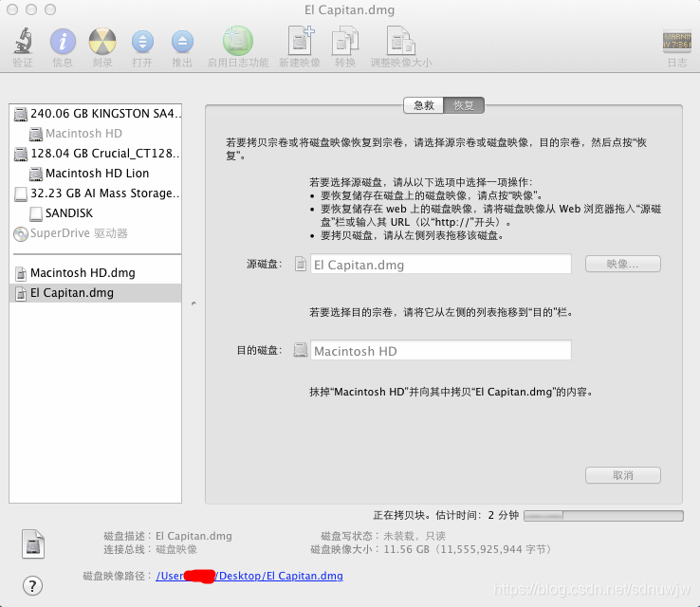Select El Capitan.dmg in the sidebar
The image size is (700, 607).
[x=96, y=293]
